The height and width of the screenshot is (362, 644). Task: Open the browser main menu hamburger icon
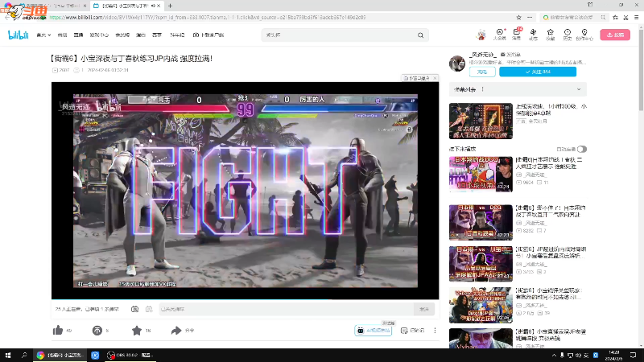[x=637, y=17]
